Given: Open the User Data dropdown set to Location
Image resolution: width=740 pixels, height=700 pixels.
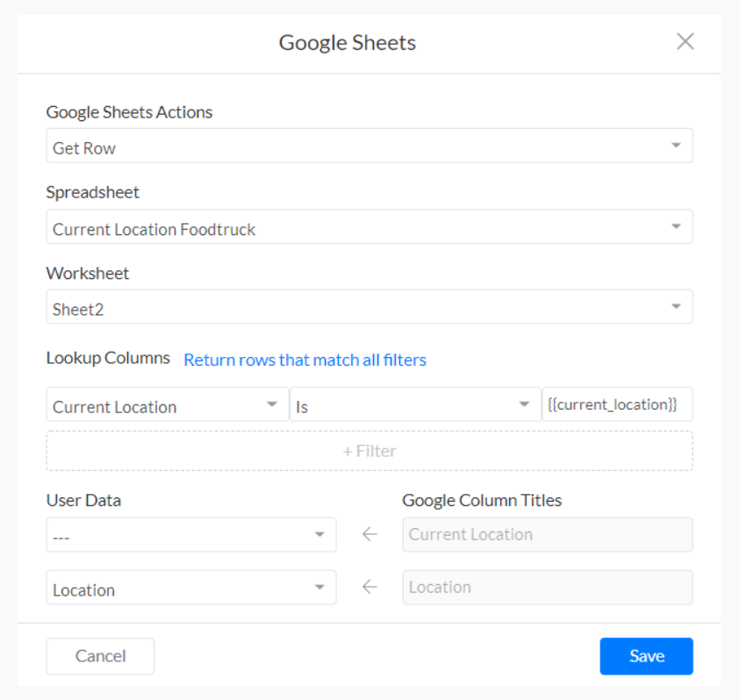Looking at the screenshot, I should coord(190,588).
